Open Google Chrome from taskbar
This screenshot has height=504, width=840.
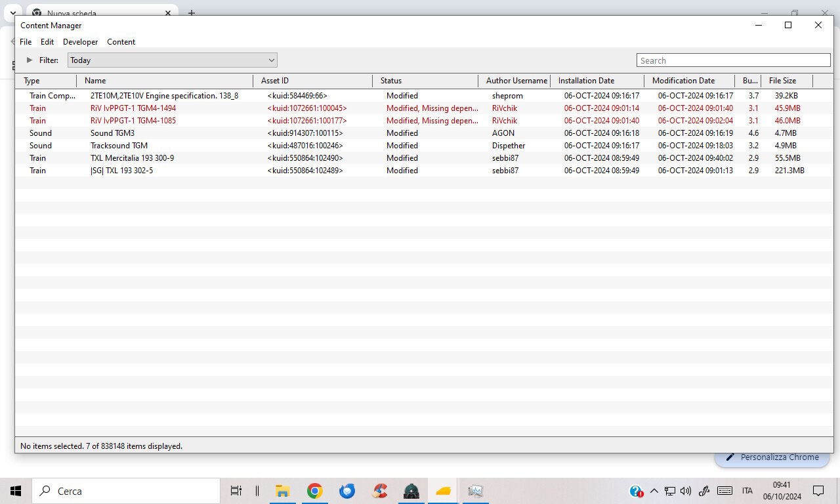315,491
